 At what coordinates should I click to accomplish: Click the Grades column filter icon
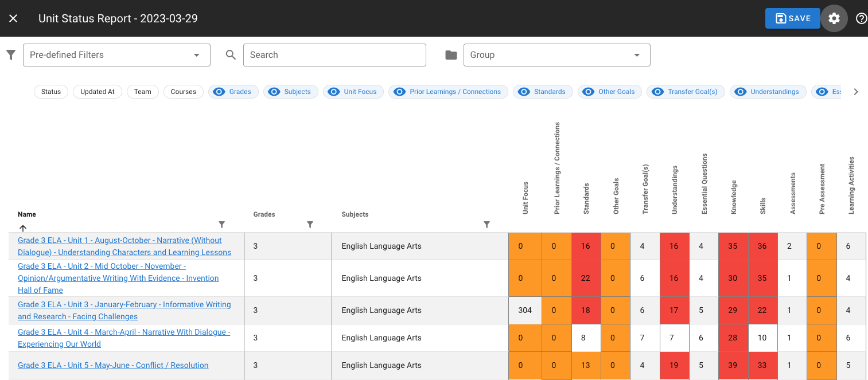tap(310, 225)
